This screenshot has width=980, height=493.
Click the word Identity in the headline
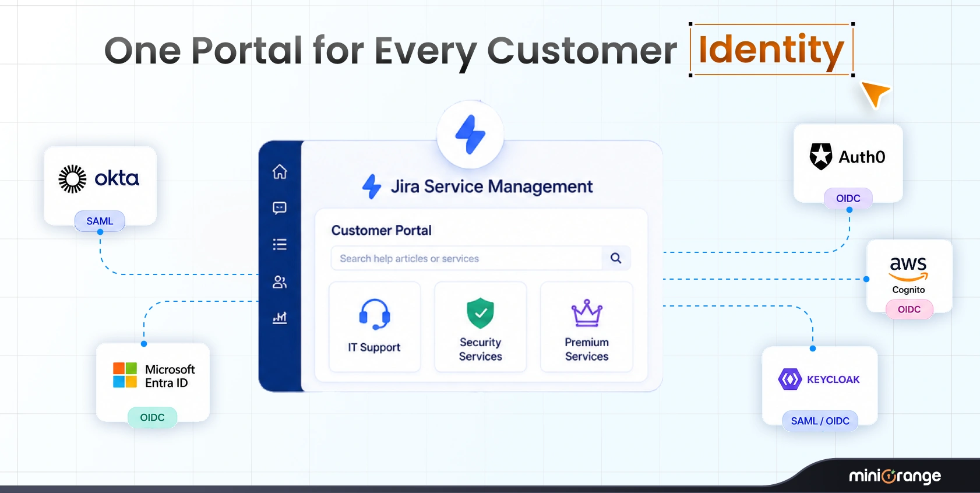pyautogui.click(x=771, y=50)
